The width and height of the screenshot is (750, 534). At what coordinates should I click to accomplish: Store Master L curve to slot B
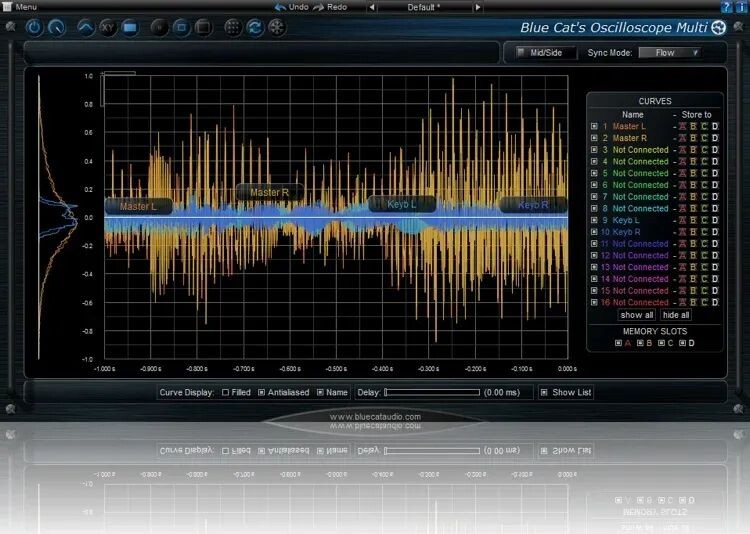point(693,126)
